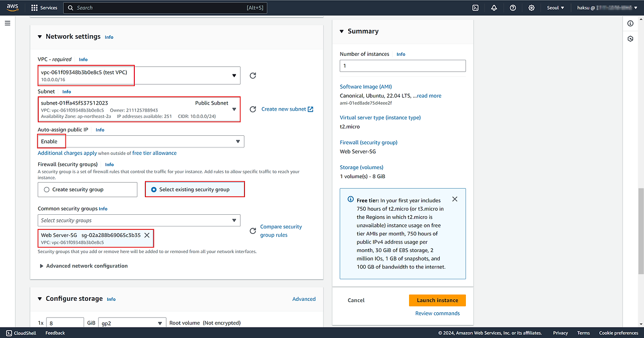Open the Seoul region menu

555,8
